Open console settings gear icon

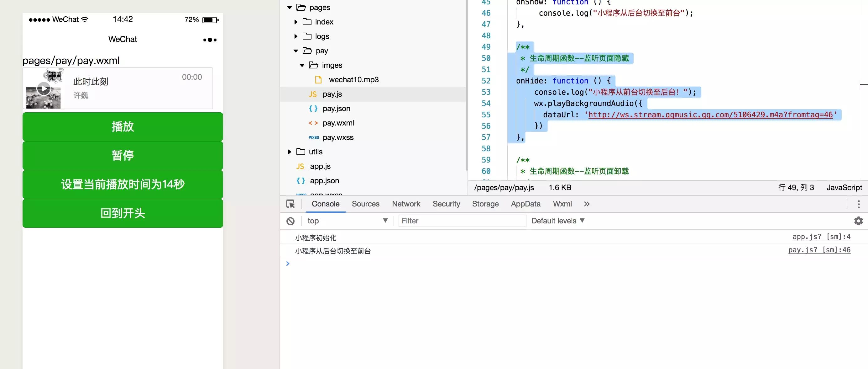pos(858,221)
